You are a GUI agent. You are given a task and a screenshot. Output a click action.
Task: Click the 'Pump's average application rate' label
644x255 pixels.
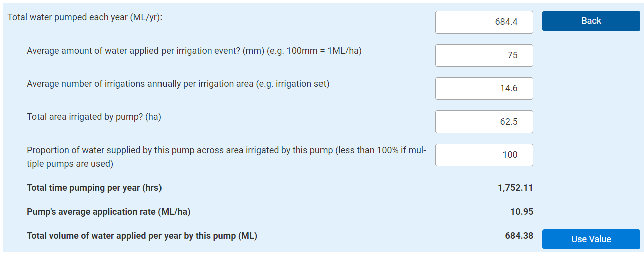[108, 212]
